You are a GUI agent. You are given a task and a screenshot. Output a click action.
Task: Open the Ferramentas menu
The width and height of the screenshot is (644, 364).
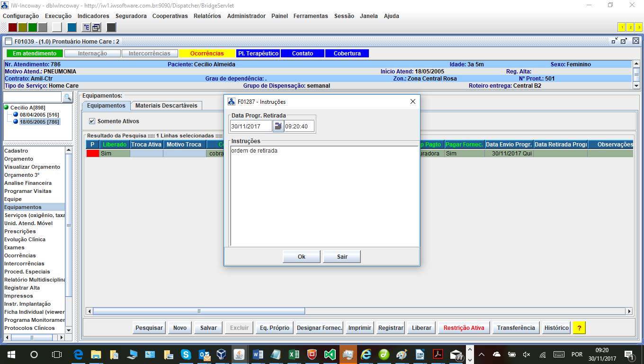coord(310,16)
